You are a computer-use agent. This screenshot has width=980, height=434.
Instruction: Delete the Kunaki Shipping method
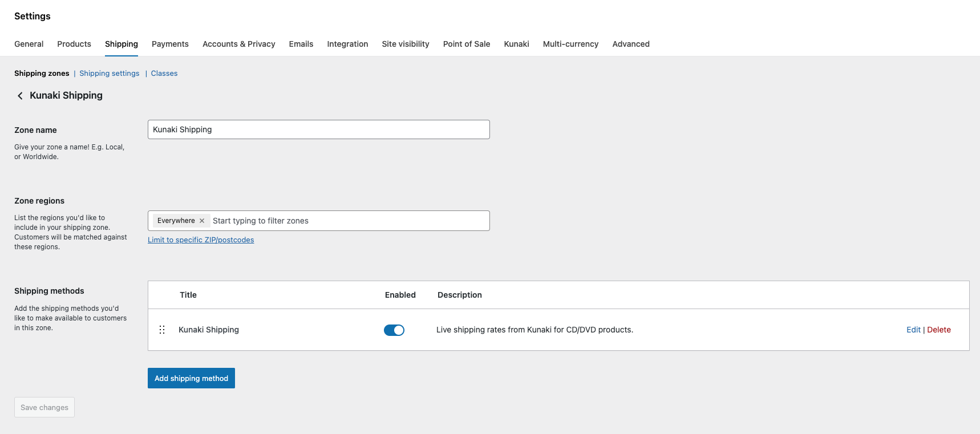tap(939, 330)
